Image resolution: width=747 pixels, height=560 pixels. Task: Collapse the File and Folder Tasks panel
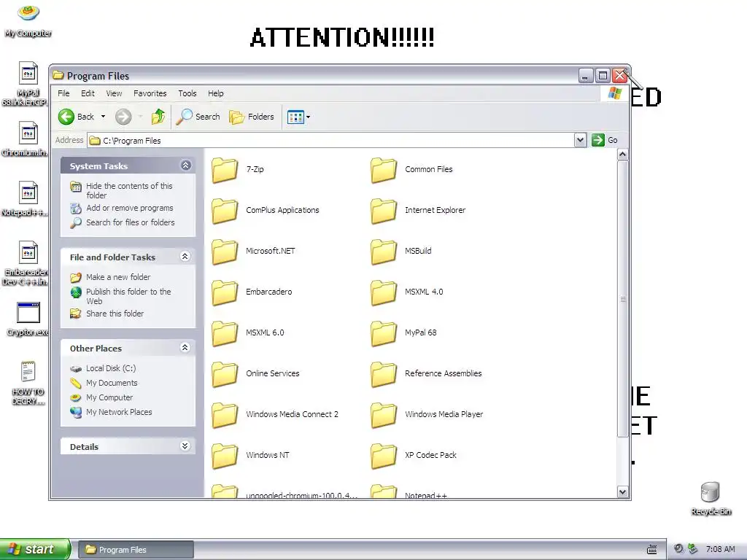tap(185, 257)
